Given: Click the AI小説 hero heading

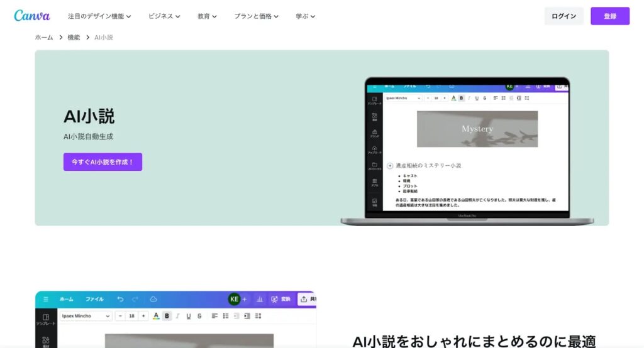Looking at the screenshot, I should click(x=89, y=116).
